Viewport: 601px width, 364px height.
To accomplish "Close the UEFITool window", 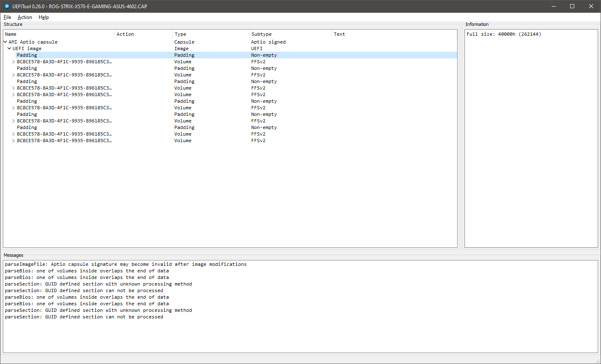I will point(591,6).
